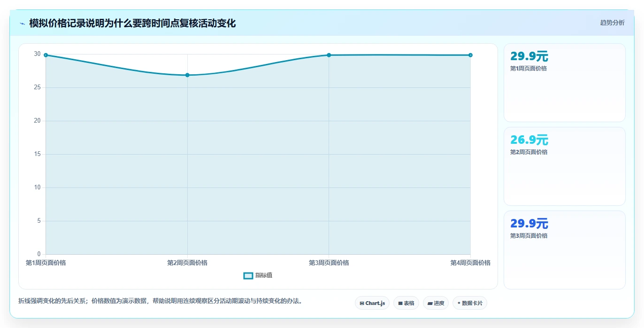
Task: Click the 进度 tag button
Action: [x=436, y=303]
